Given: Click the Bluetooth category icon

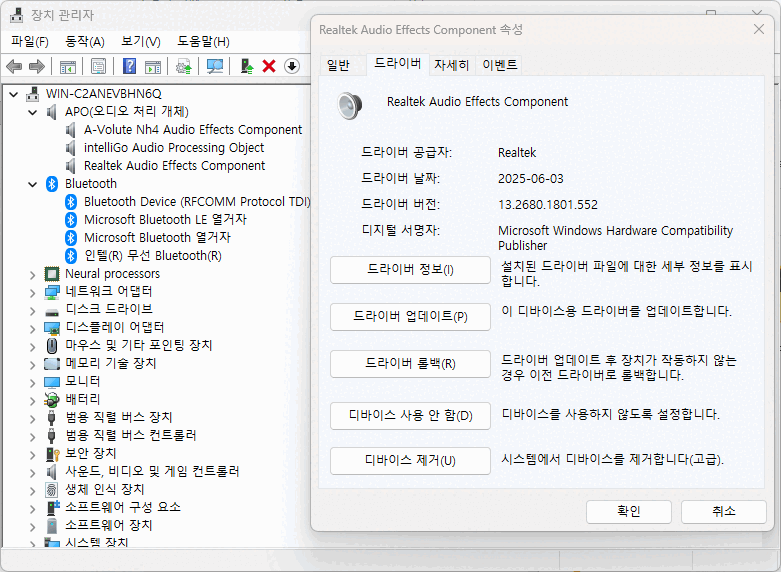Looking at the screenshot, I should point(52,184).
